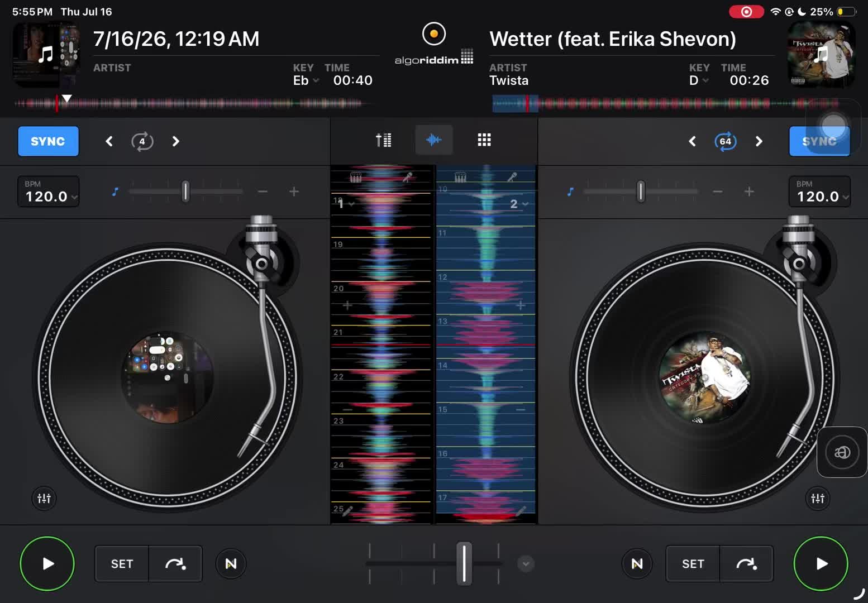
Task: Toggle the left deck SYNC button
Action: click(48, 141)
